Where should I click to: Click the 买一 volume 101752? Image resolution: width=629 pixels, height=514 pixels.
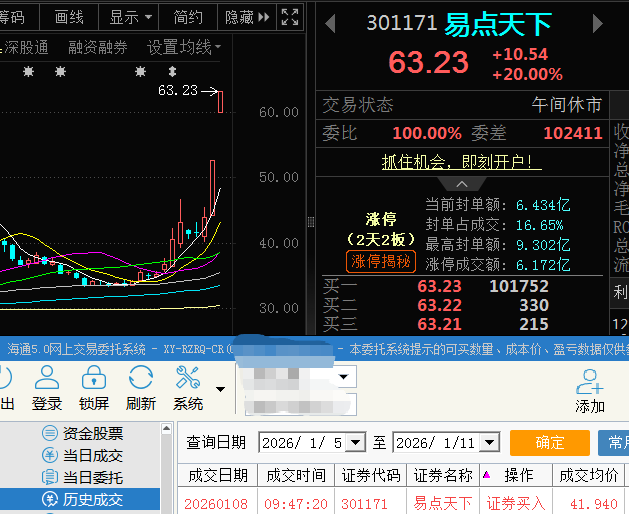coord(519,286)
